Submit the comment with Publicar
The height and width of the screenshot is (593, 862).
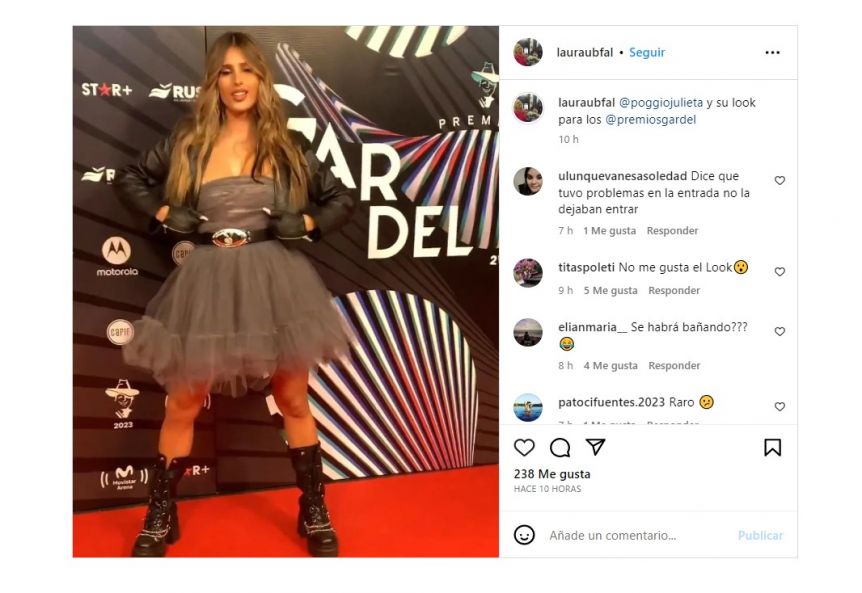pos(760,535)
